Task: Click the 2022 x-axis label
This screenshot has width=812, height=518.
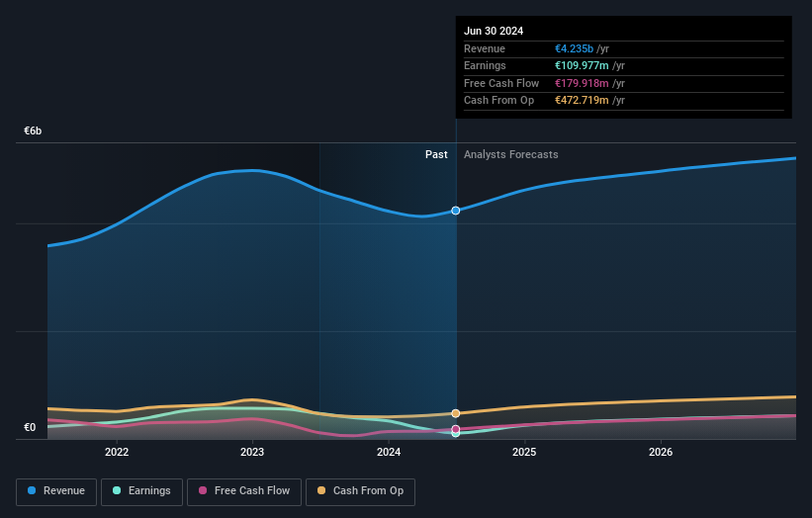Action: click(117, 452)
